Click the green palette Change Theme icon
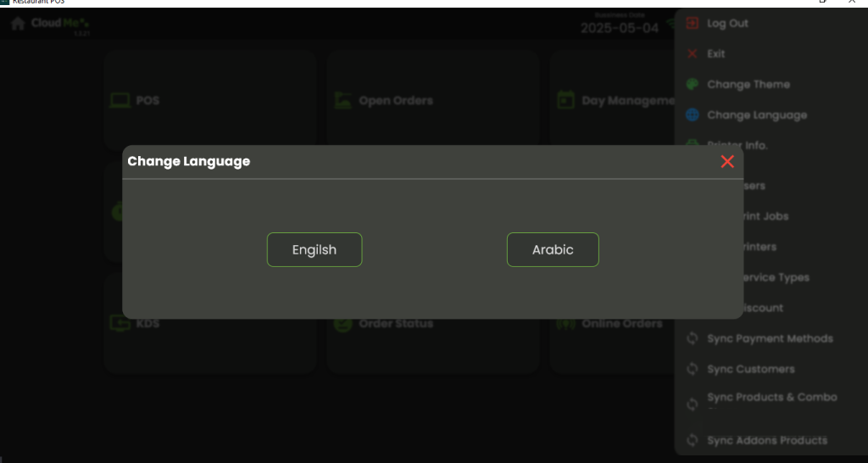Screen dimensions: 868x463 click(x=693, y=85)
